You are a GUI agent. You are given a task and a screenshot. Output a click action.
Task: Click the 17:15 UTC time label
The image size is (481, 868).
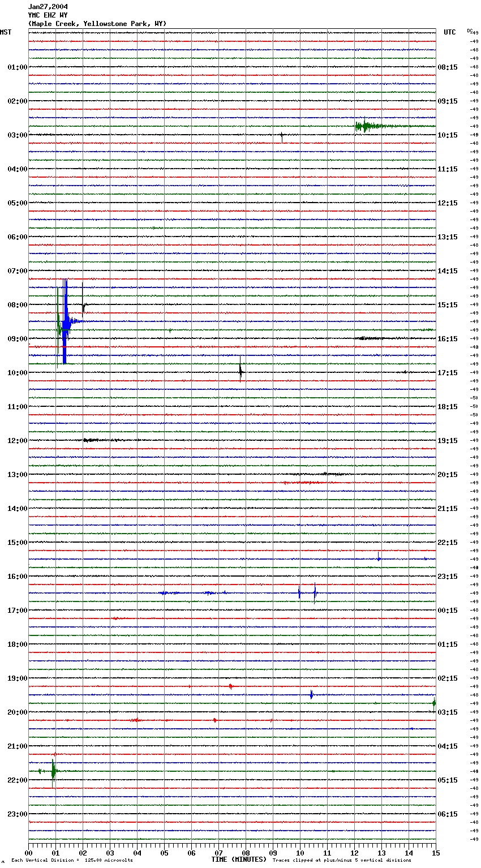point(448,373)
